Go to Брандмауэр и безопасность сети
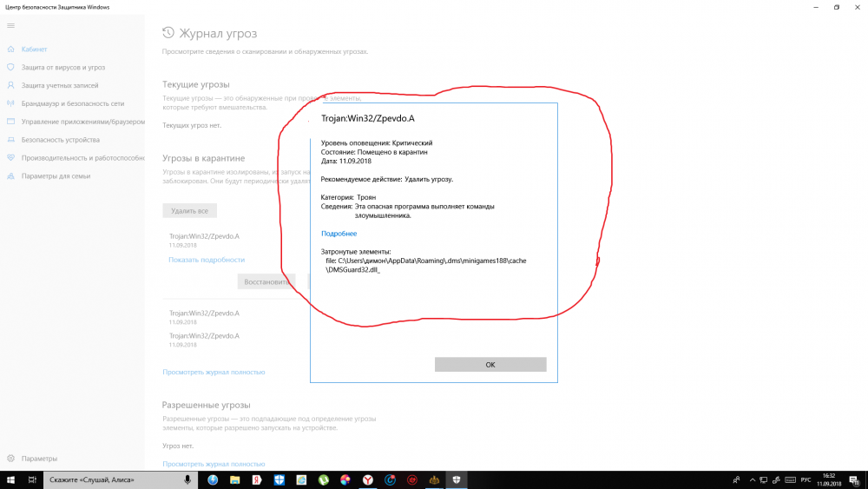Viewport: 868px width, 489px height. click(72, 103)
